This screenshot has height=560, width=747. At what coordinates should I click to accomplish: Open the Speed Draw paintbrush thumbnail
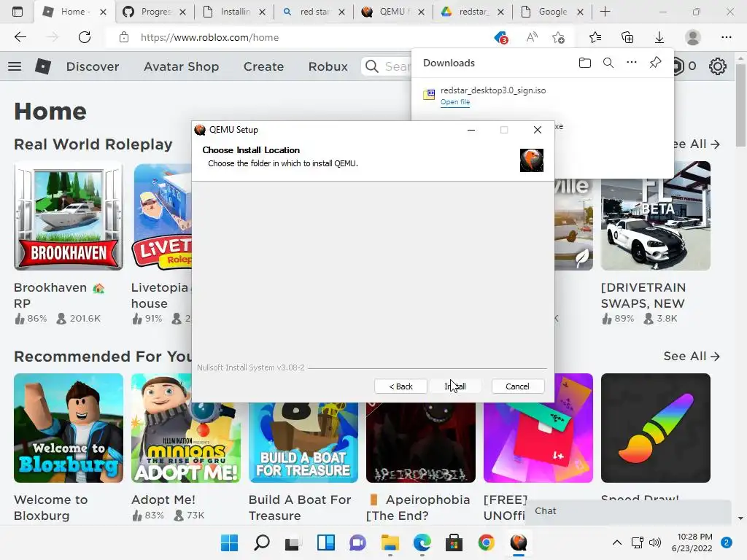pyautogui.click(x=656, y=428)
